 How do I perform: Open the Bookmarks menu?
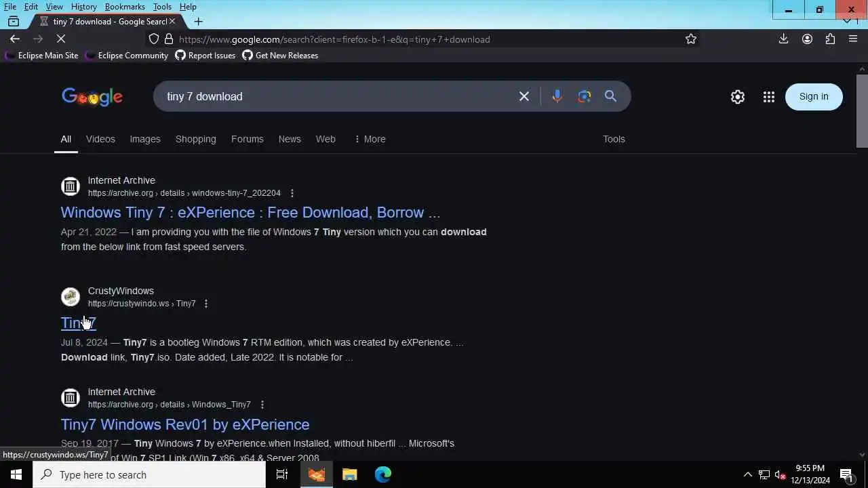coord(125,7)
